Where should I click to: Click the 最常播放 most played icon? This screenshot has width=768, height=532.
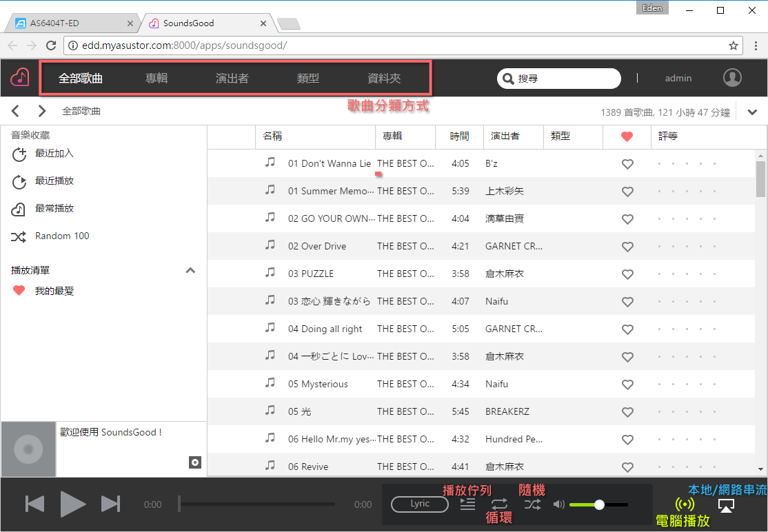click(19, 209)
